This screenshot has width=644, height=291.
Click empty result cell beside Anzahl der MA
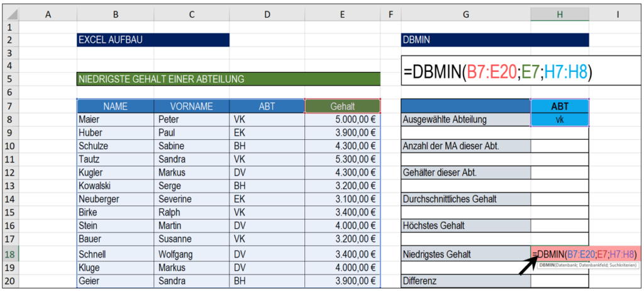click(560, 146)
